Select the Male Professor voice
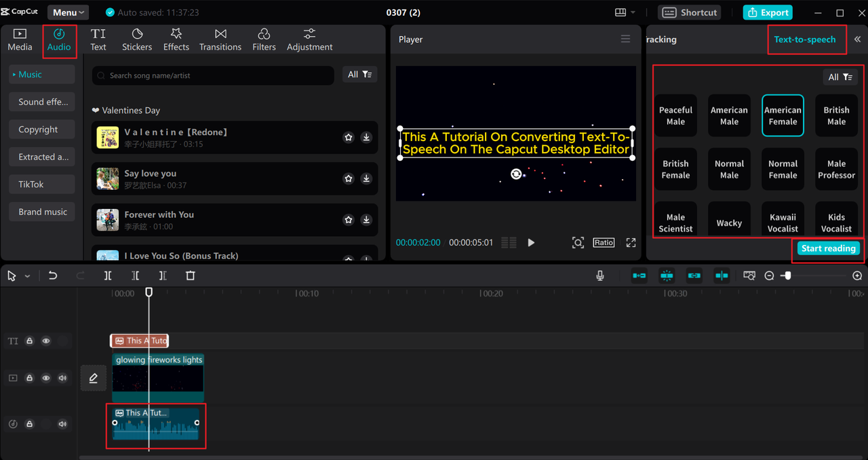The image size is (868, 460). [836, 169]
